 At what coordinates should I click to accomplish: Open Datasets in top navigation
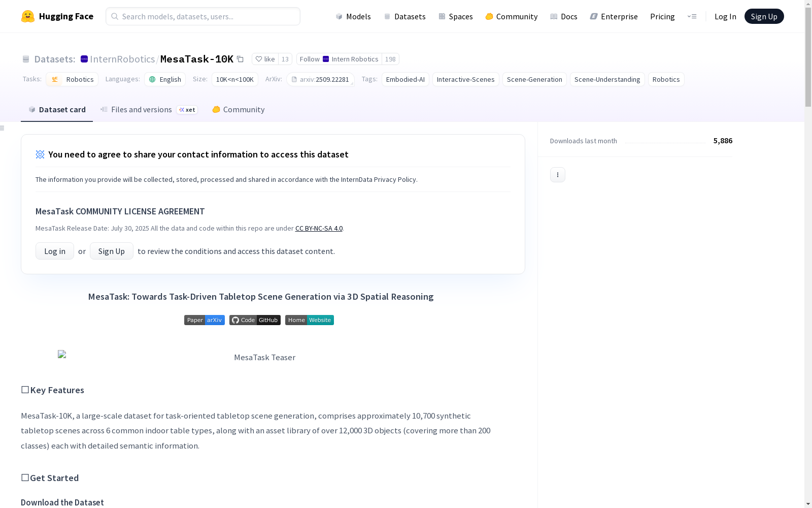[404, 16]
